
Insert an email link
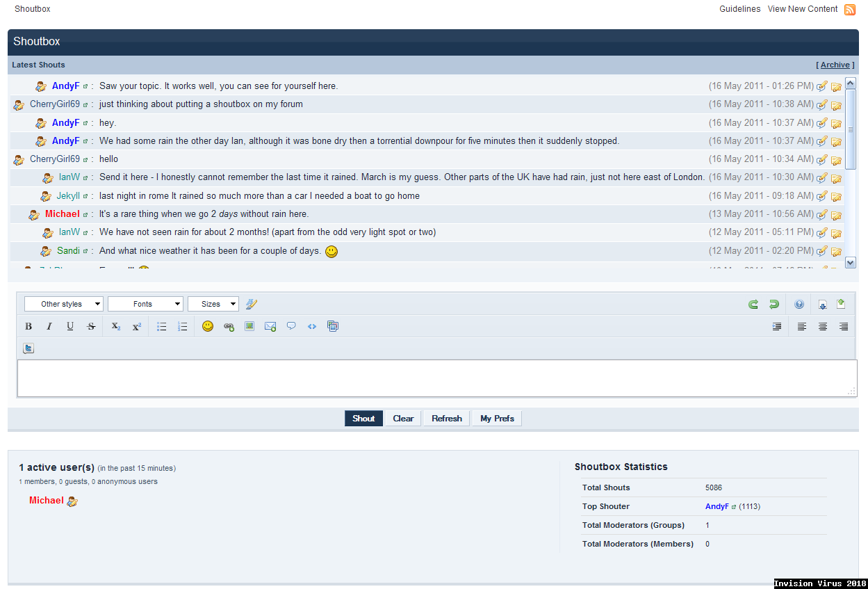pyautogui.click(x=270, y=326)
